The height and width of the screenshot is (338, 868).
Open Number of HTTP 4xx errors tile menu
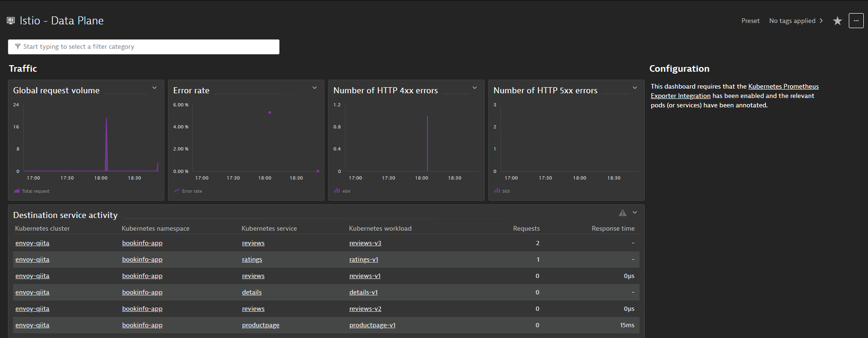click(475, 88)
